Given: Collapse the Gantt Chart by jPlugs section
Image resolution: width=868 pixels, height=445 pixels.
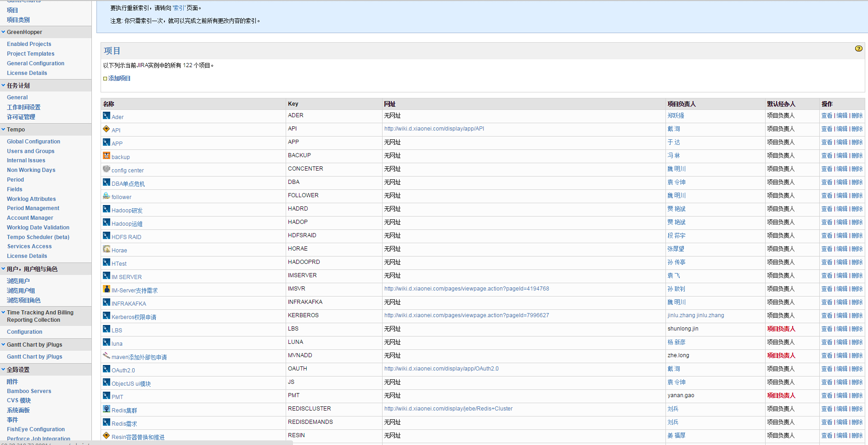Looking at the screenshot, I should (3, 345).
